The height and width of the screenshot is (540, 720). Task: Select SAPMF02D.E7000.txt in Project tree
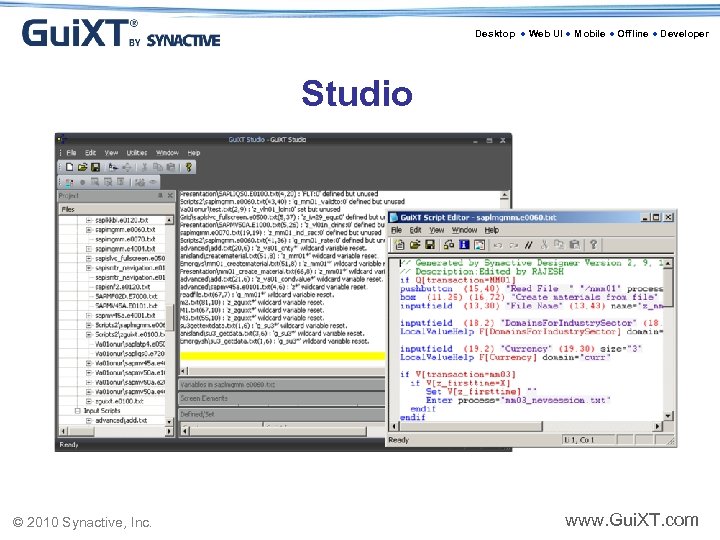coord(126,297)
